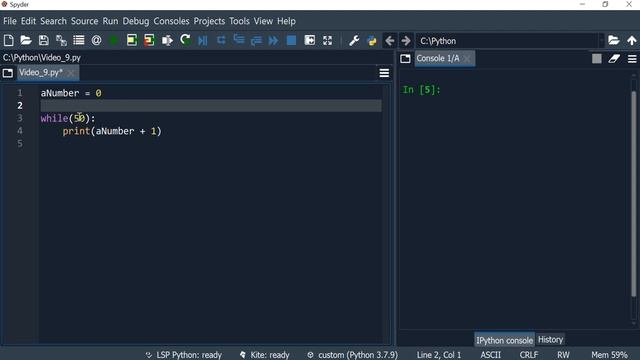Create a new file with toolbar icon
The width and height of the screenshot is (640, 360).
coord(9,40)
